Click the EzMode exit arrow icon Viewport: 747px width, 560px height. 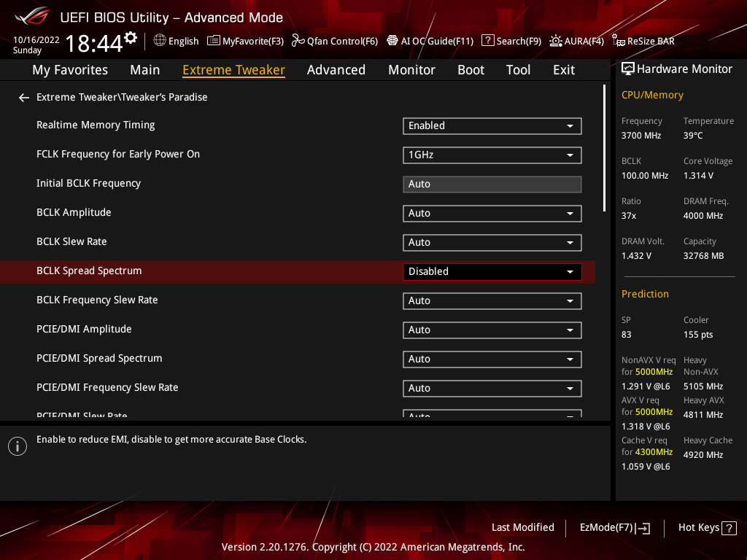[x=643, y=528]
